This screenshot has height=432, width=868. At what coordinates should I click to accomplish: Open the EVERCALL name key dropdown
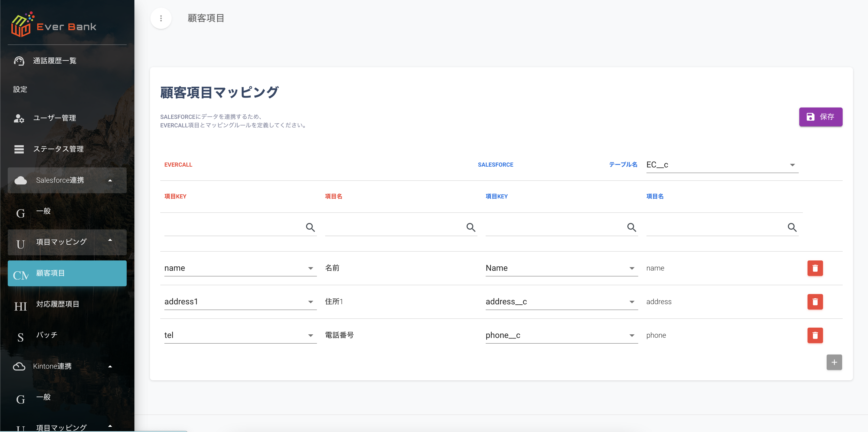(x=240, y=268)
